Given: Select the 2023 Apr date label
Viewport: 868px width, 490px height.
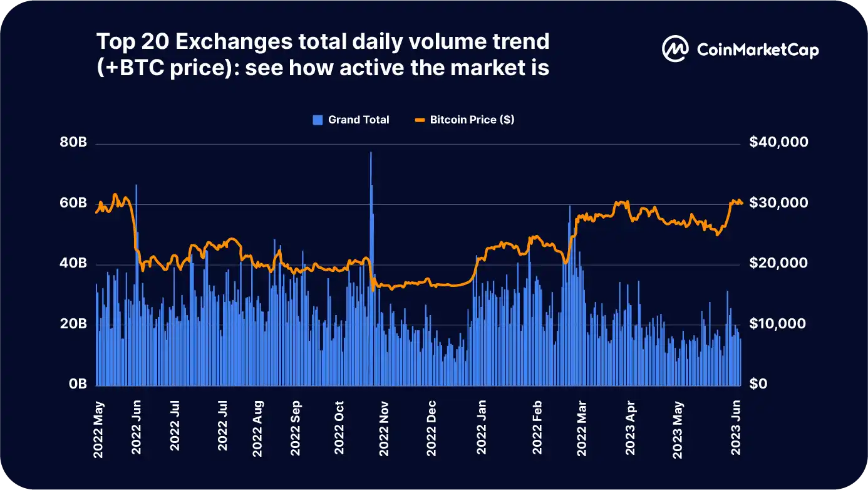Looking at the screenshot, I should (x=631, y=426).
